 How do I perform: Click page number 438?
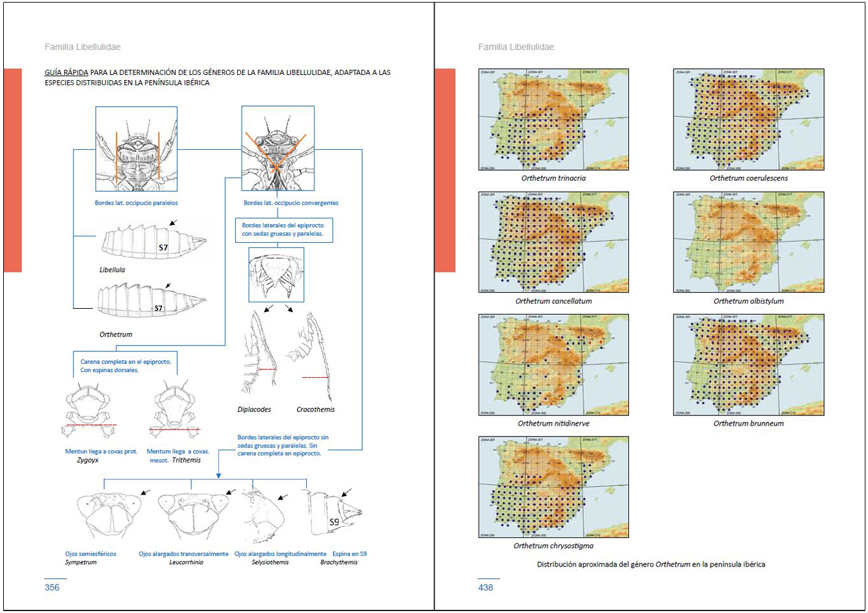(486, 588)
